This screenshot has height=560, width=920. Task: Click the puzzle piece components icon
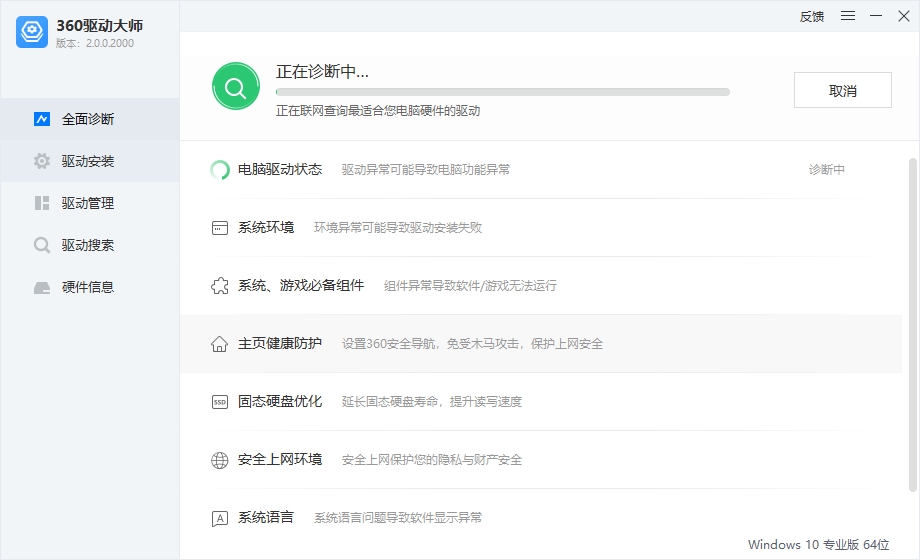coord(220,286)
